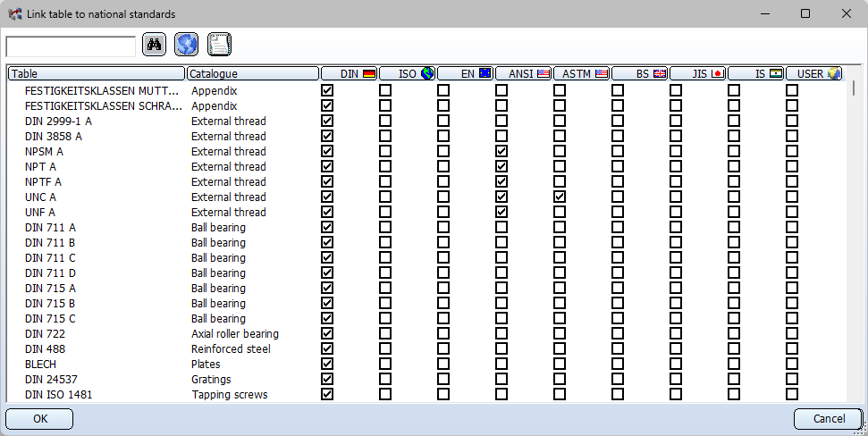Click the notepad document icon
The image size is (868, 436).
click(x=219, y=45)
